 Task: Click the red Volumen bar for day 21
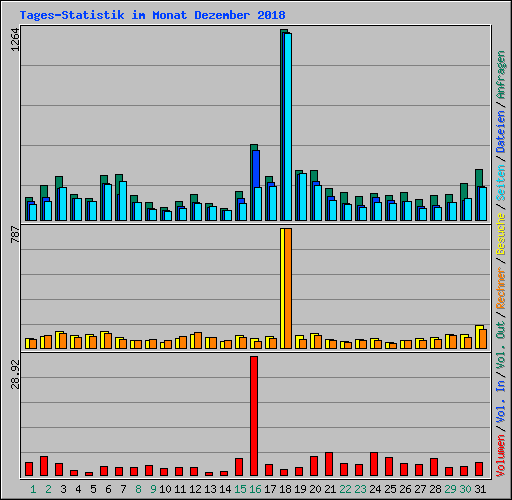coord(329,464)
